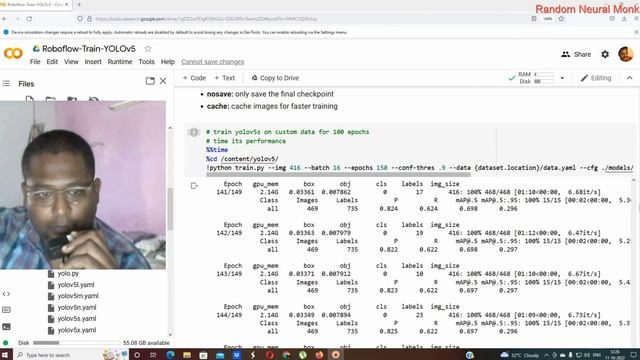640x360 pixels.
Task: Open the Editing mode selector
Action: pos(596,78)
